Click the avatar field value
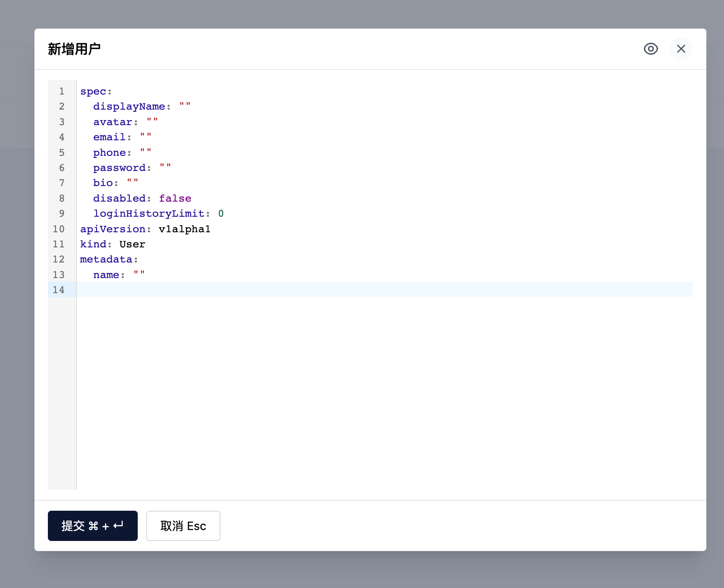The image size is (724, 588). click(x=152, y=121)
